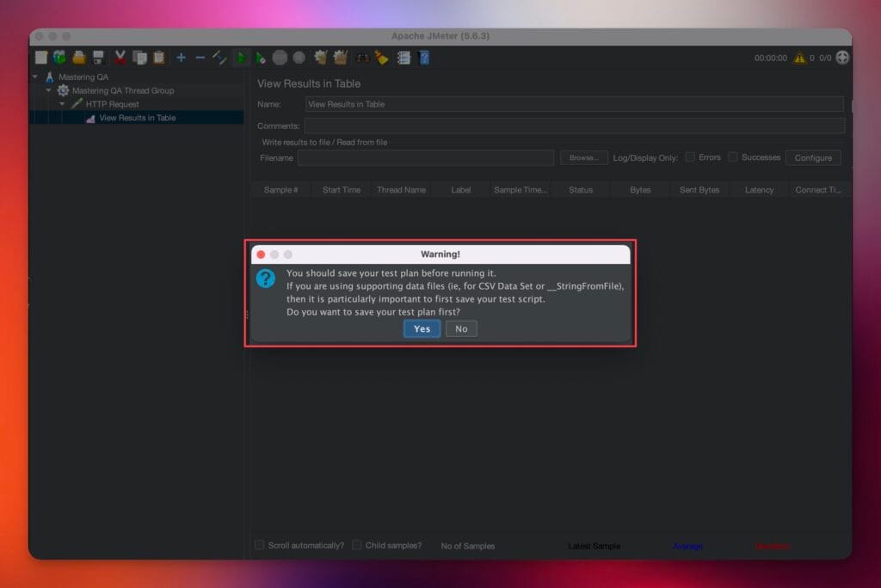Click Yes in the Warning dialog
Viewport: 881px width, 588px height.
pyautogui.click(x=422, y=328)
